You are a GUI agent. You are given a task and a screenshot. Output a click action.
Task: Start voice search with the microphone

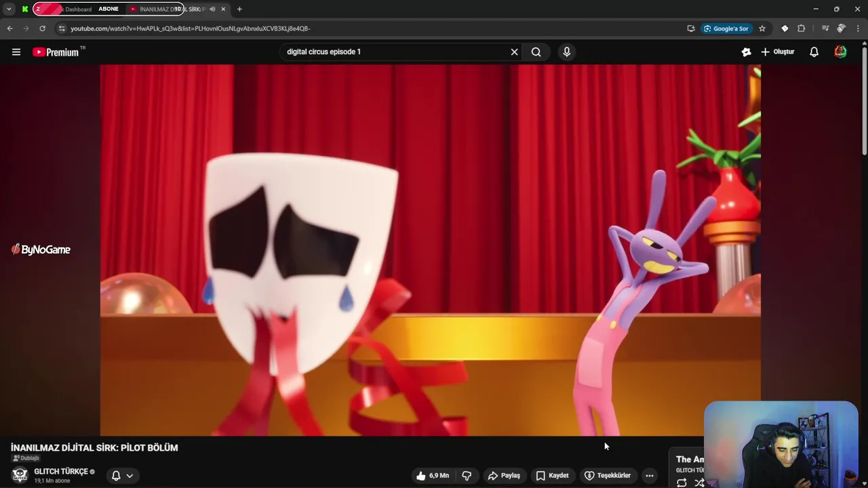(x=567, y=52)
